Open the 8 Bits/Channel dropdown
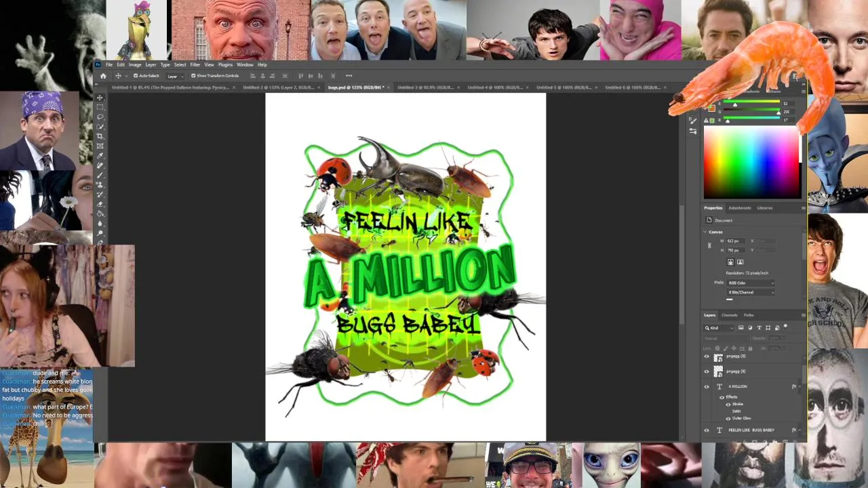This screenshot has height=488, width=868. coord(751,292)
